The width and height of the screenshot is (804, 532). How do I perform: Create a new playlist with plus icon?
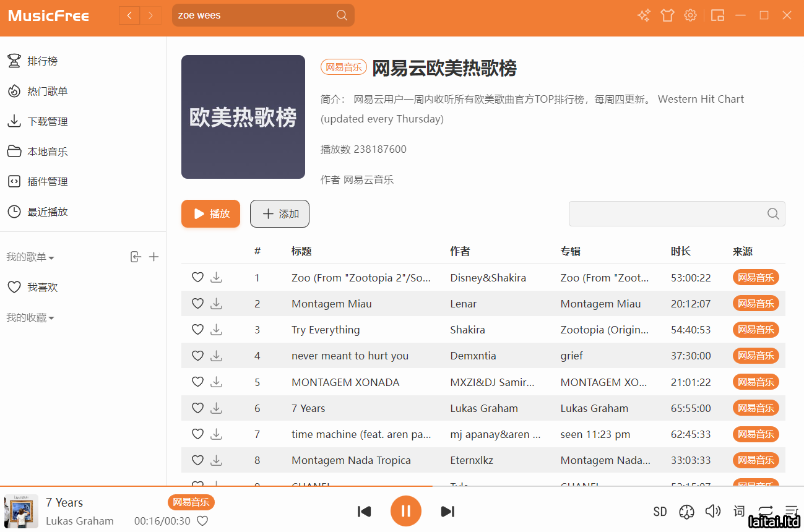coord(154,257)
